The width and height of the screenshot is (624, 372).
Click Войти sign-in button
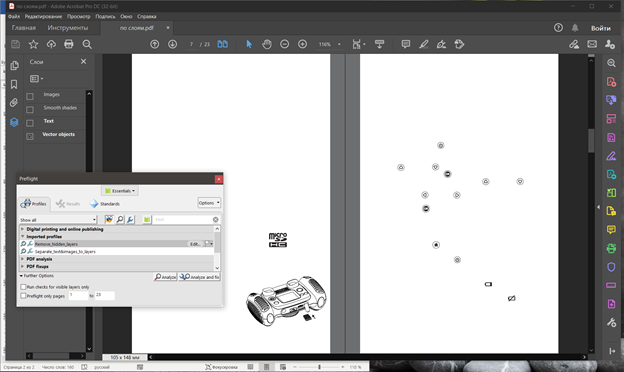pyautogui.click(x=601, y=28)
